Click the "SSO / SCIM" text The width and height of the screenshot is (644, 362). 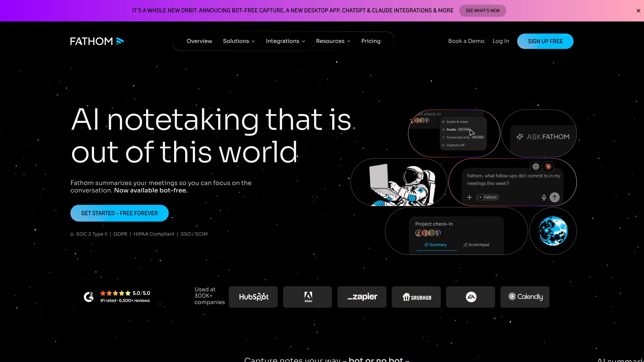(194, 234)
